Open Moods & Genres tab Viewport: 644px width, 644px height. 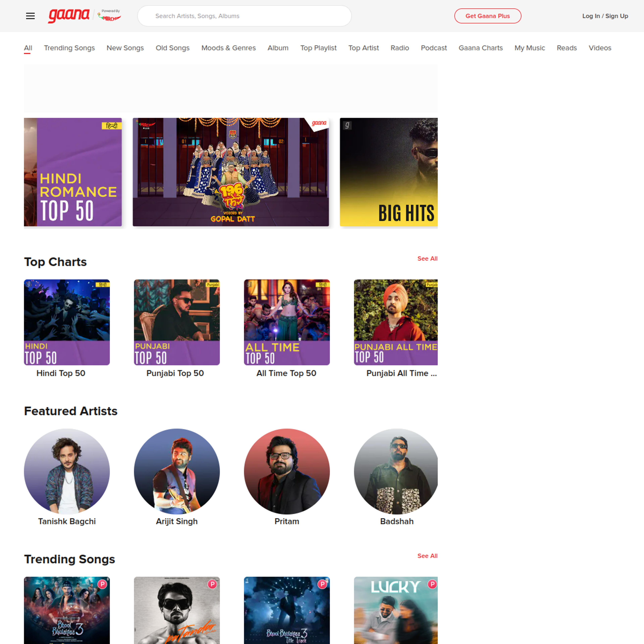click(x=228, y=48)
